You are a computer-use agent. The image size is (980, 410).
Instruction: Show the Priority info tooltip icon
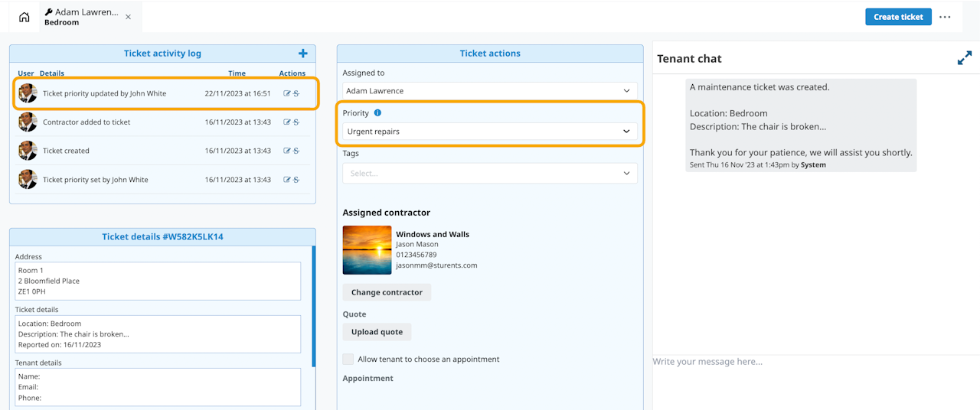377,113
